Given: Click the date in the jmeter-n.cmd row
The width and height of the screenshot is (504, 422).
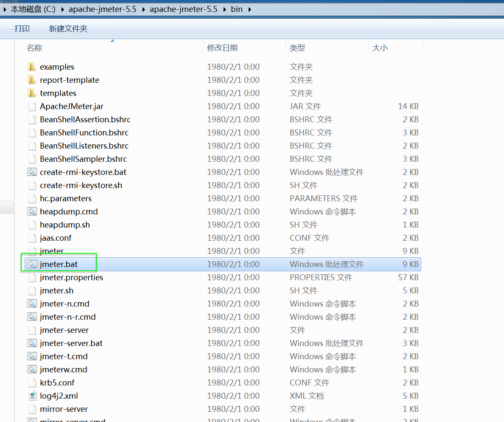Looking at the screenshot, I should click(233, 304).
